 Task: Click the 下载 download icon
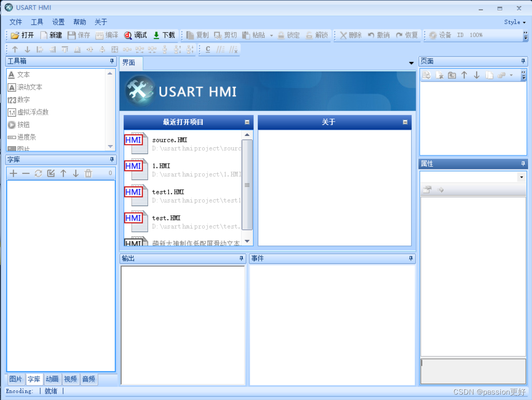coord(156,35)
